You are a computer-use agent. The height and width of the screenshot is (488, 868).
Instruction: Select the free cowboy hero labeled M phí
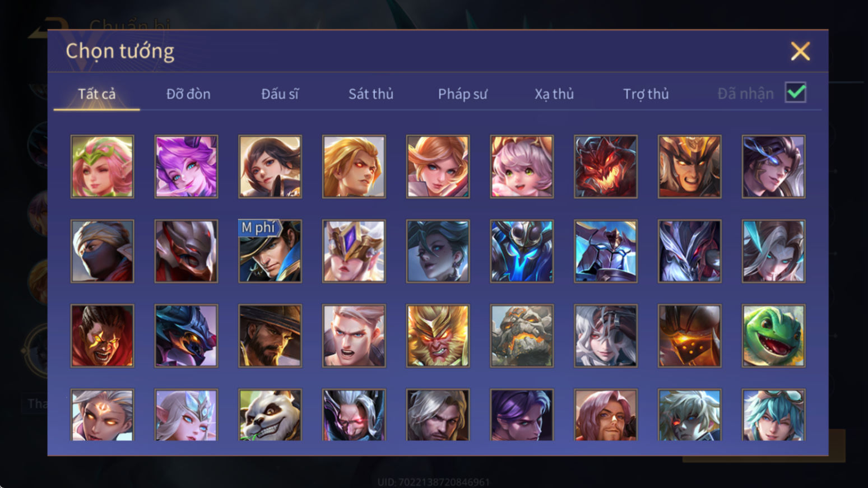pos(270,251)
